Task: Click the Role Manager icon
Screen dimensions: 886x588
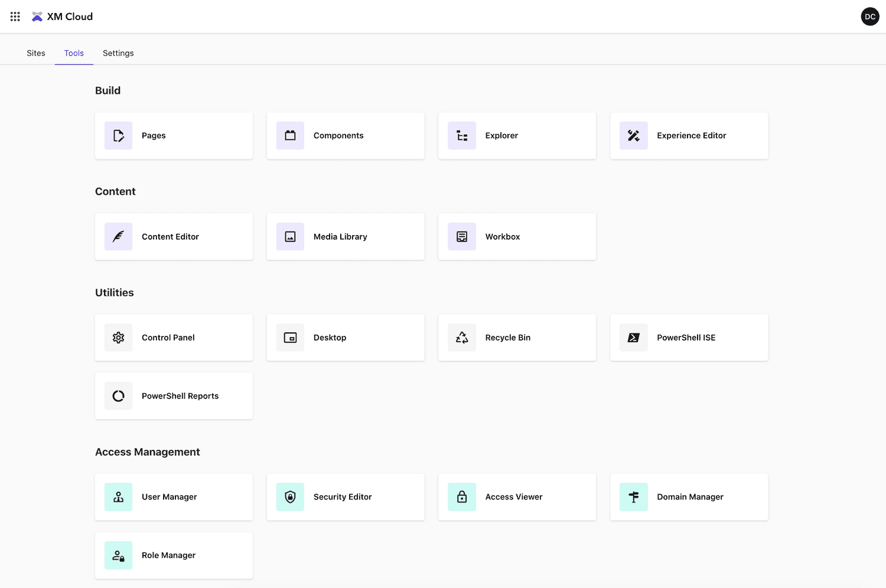Action: 119,556
